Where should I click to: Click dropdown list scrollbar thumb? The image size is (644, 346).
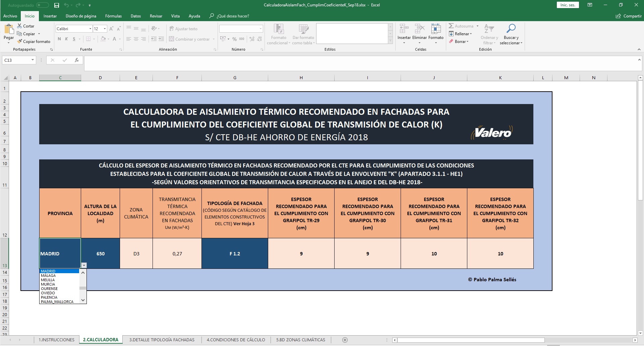[82, 288]
